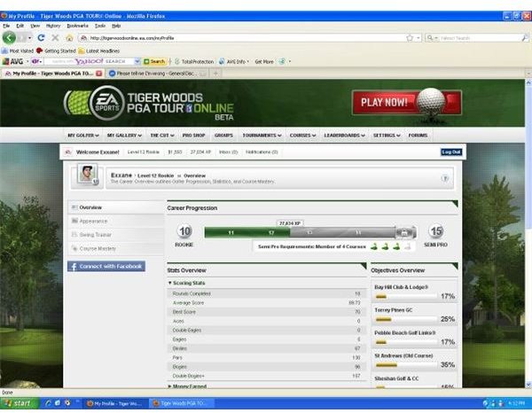Go to GROUPS page

[223, 136]
